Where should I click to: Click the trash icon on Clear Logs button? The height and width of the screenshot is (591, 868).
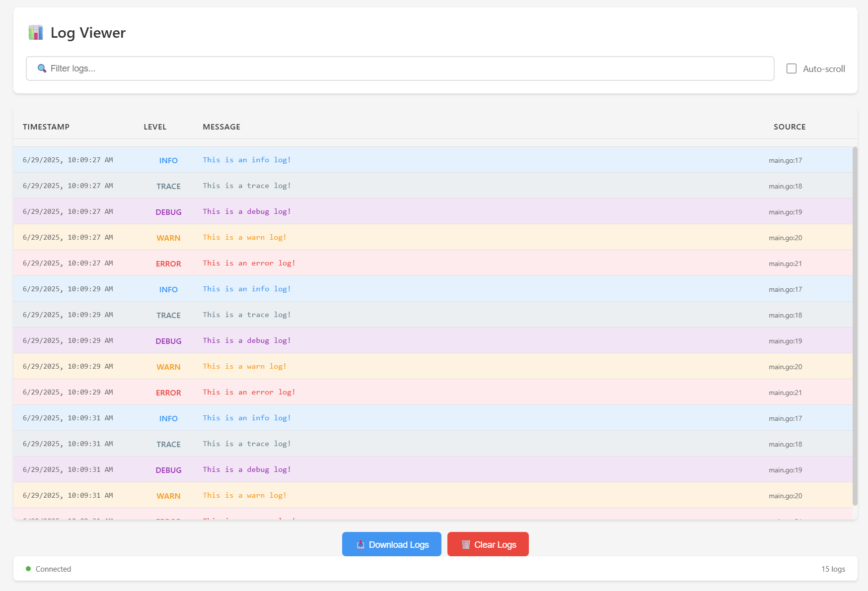[465, 544]
